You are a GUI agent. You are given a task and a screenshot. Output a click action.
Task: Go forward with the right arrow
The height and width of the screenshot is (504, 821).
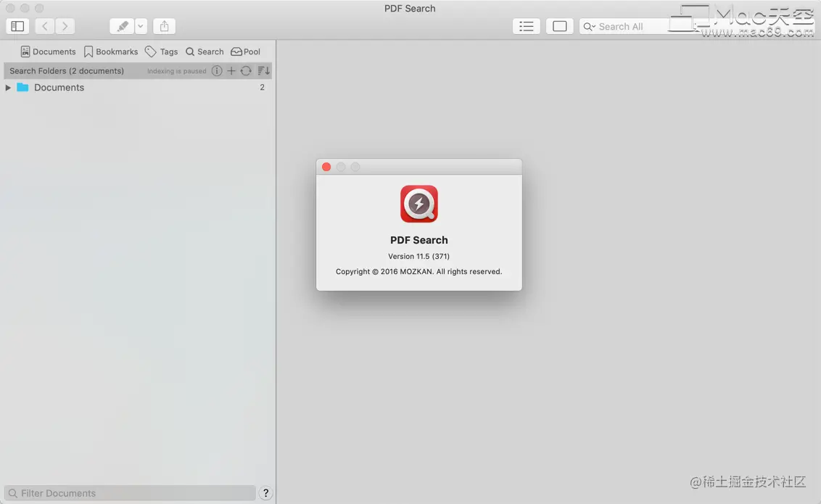pos(65,26)
